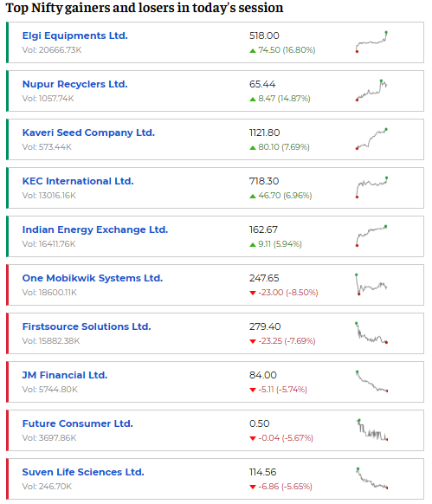This screenshot has height=504, width=432.
Task: Open the Suven Life Sciences Ltd. link
Action: coord(83,473)
